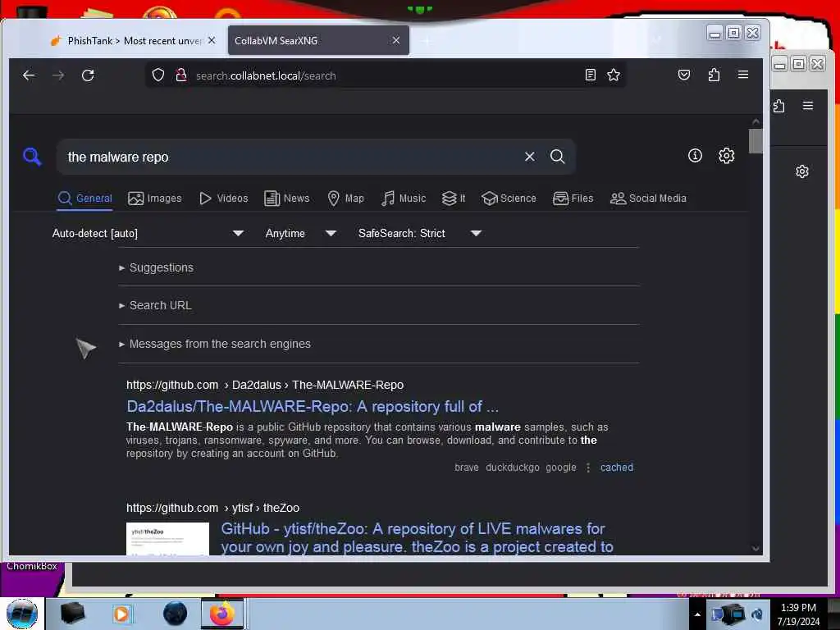Select the General search category
Screen dimensions: 840x630
[x=85, y=199]
